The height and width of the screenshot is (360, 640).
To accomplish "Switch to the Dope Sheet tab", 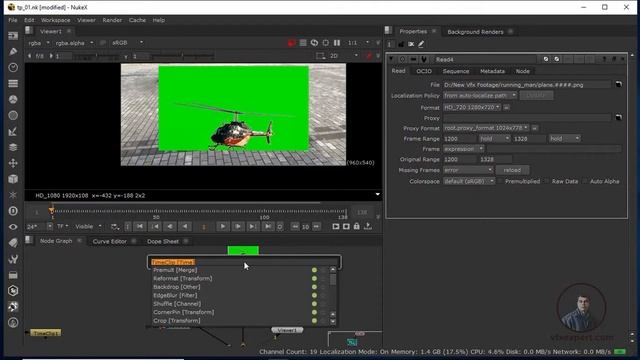I will click(x=163, y=241).
